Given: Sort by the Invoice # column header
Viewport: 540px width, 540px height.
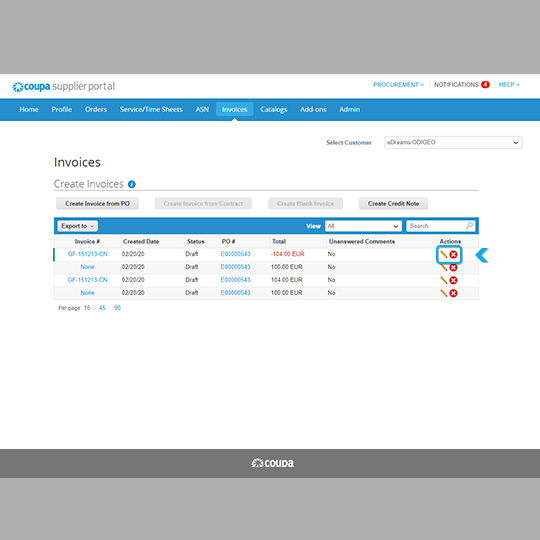Looking at the screenshot, I should tap(87, 241).
